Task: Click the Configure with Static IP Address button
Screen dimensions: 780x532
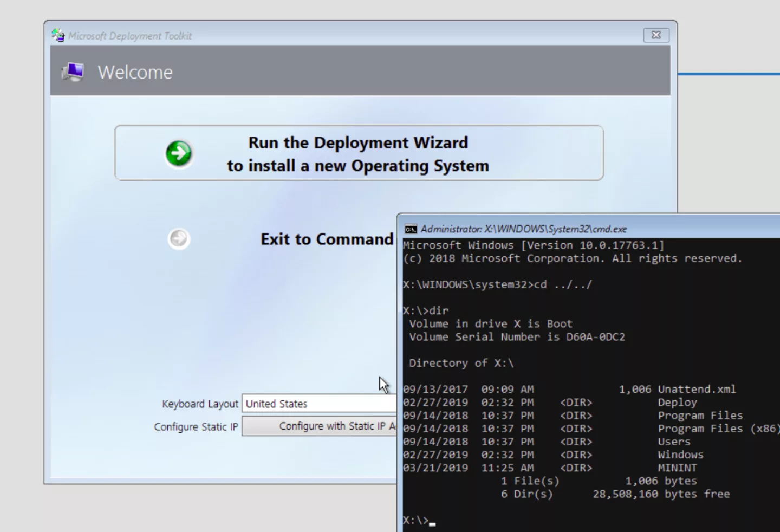Action: (320, 426)
